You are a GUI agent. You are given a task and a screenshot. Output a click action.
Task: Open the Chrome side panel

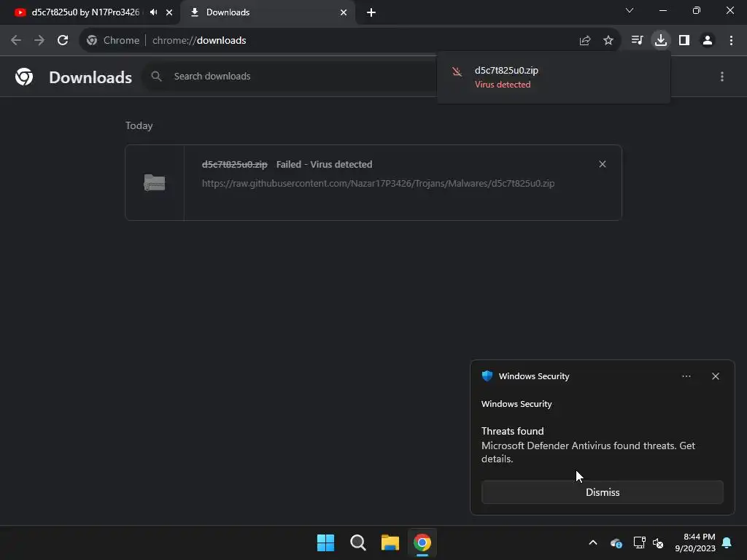point(684,41)
